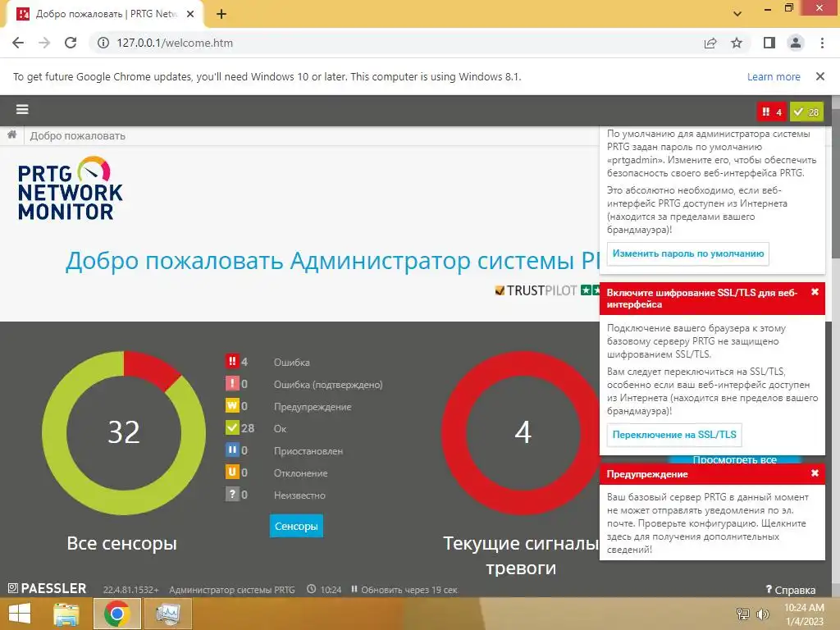Click the email warning notification text

tap(707, 523)
